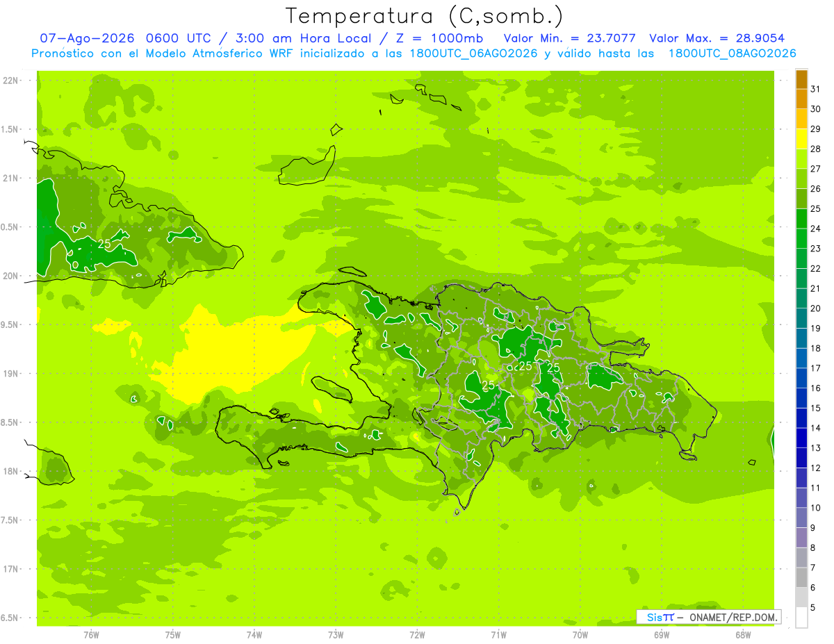Click the 22N latitude axis label
The height and width of the screenshot is (644, 834).
[10, 81]
